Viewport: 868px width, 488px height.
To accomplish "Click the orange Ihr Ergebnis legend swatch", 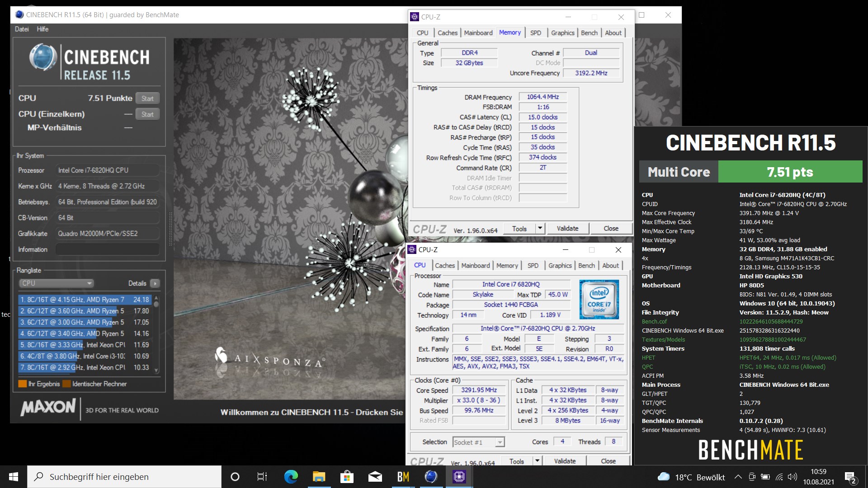I will point(22,384).
